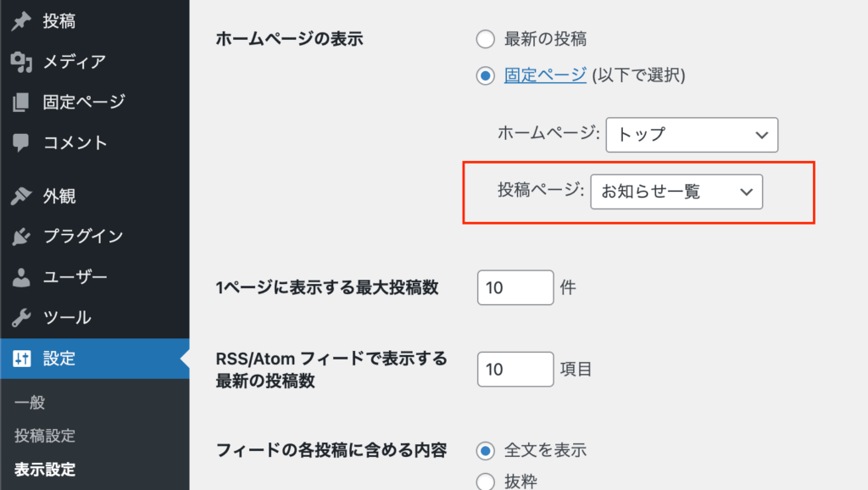Open the プラグイン plug icon
This screenshot has width=868, height=490.
[x=21, y=237]
